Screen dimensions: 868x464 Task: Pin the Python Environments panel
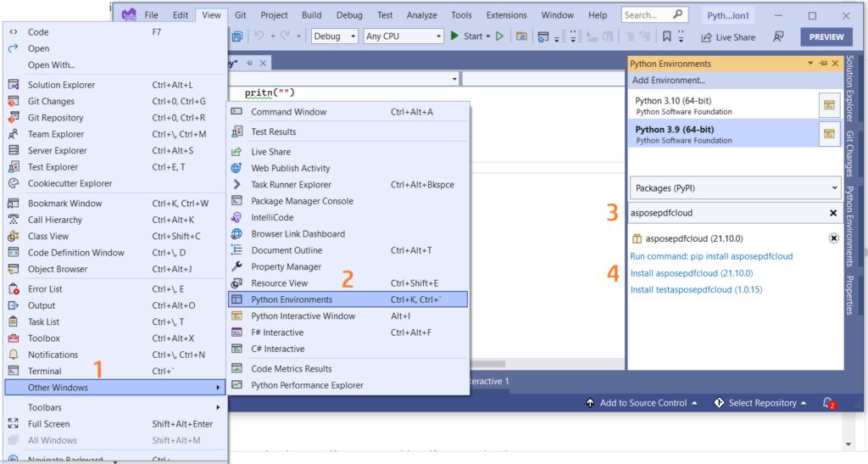click(822, 64)
